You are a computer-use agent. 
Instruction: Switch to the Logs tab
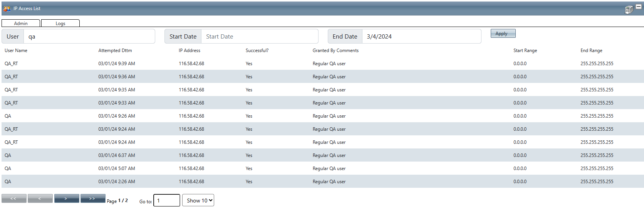coord(60,24)
